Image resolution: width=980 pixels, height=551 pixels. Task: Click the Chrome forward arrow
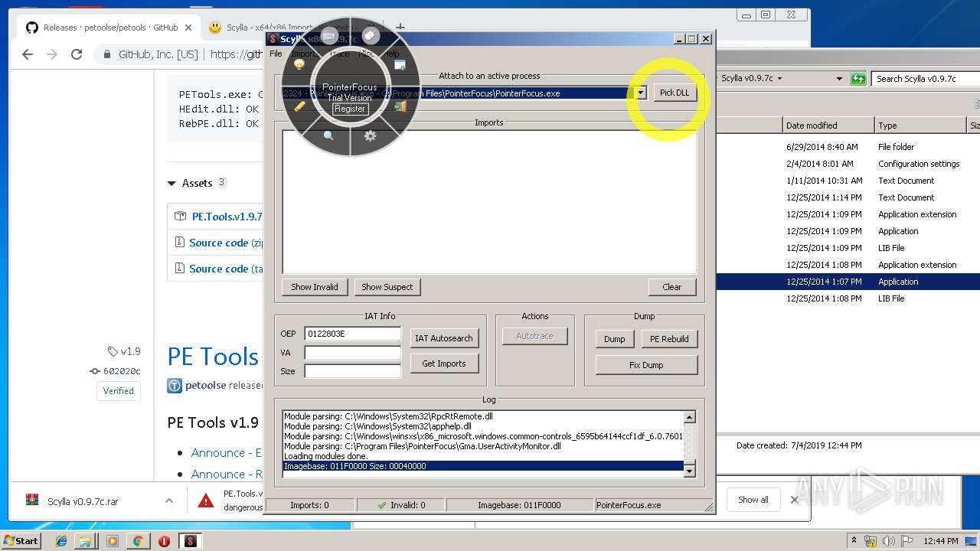coord(52,54)
